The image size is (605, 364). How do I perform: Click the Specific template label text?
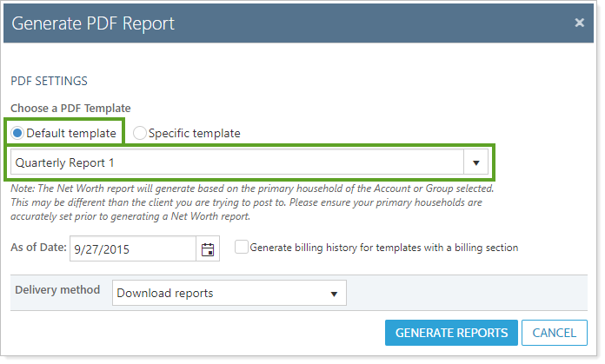(x=194, y=133)
